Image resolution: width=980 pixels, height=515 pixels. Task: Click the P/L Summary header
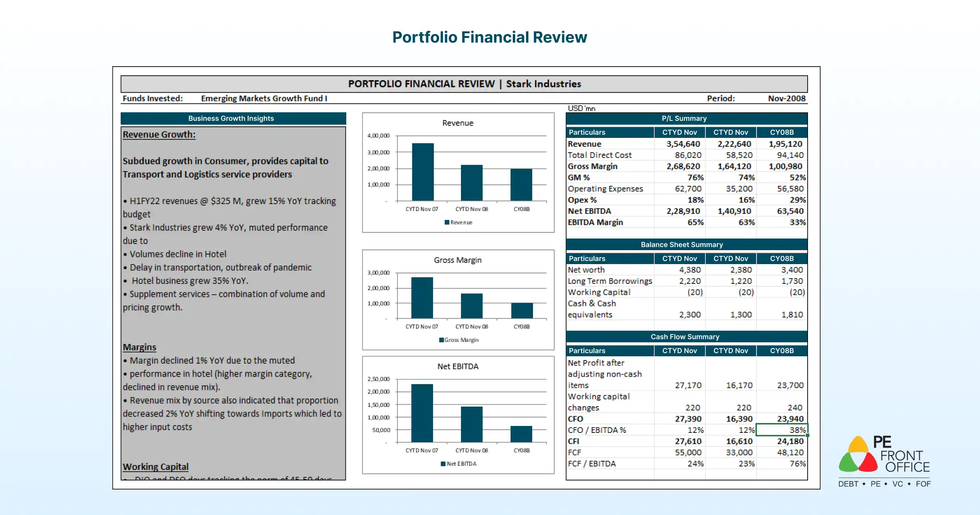(687, 118)
